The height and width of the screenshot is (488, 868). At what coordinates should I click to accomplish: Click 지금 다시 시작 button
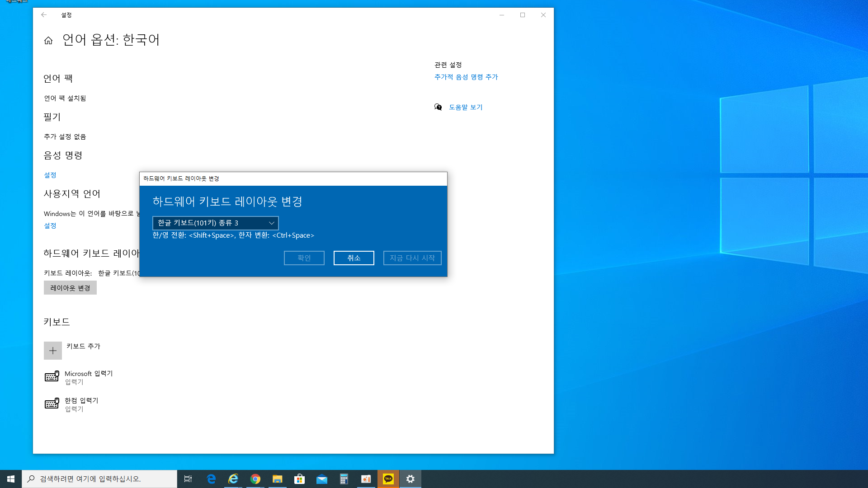pyautogui.click(x=412, y=258)
